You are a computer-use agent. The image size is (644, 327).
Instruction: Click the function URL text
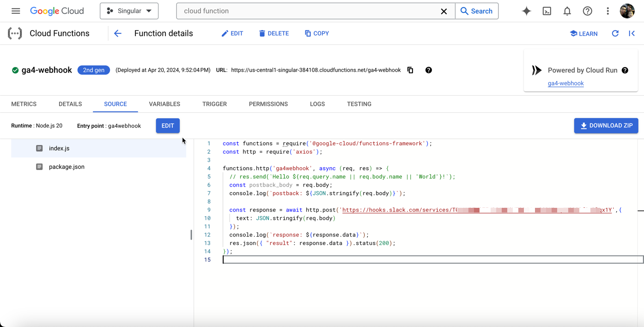click(x=316, y=70)
